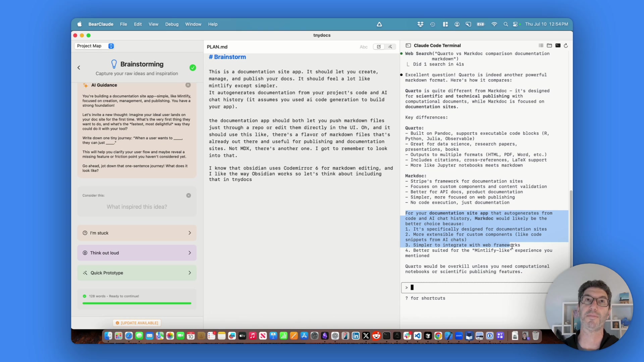Dismiss the AI Guidance card
644x362 pixels.
coord(188,85)
